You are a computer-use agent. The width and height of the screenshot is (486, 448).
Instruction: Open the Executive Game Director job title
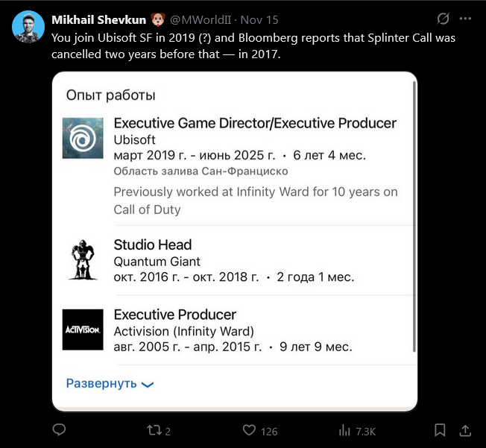click(255, 123)
